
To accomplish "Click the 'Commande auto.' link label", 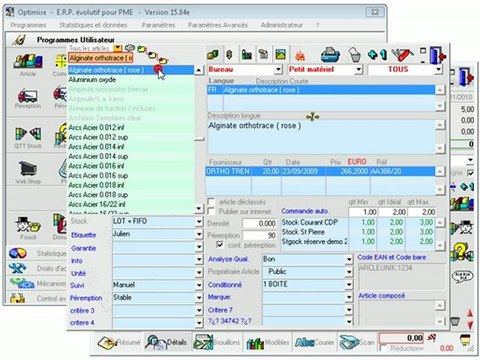I will [305, 211].
